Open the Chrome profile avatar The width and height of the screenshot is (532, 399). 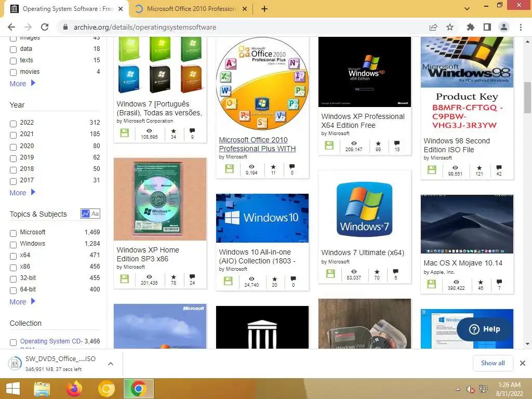(504, 27)
